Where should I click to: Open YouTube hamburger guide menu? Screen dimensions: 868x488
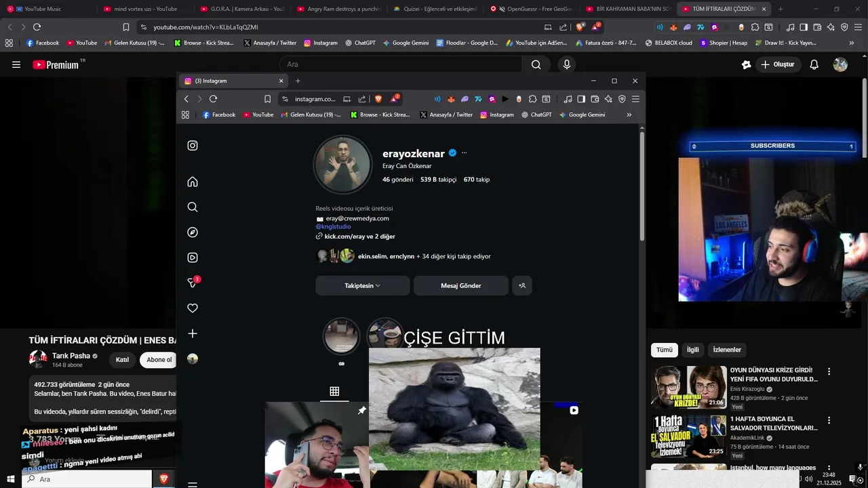(x=16, y=64)
